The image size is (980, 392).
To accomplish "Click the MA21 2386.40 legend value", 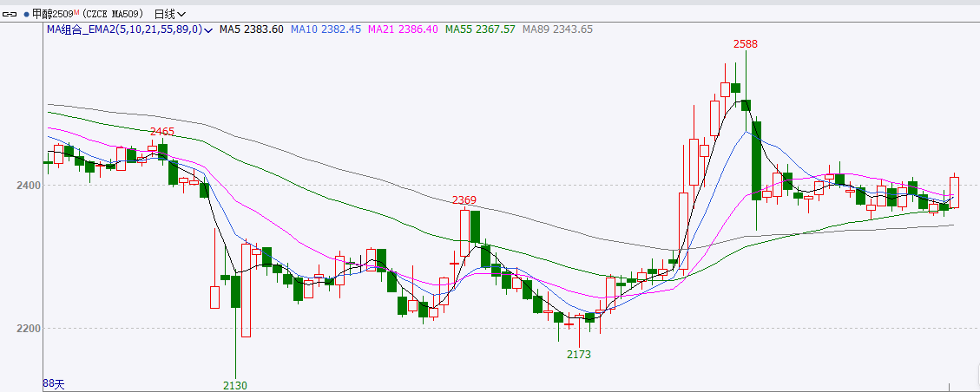I will pos(404,29).
